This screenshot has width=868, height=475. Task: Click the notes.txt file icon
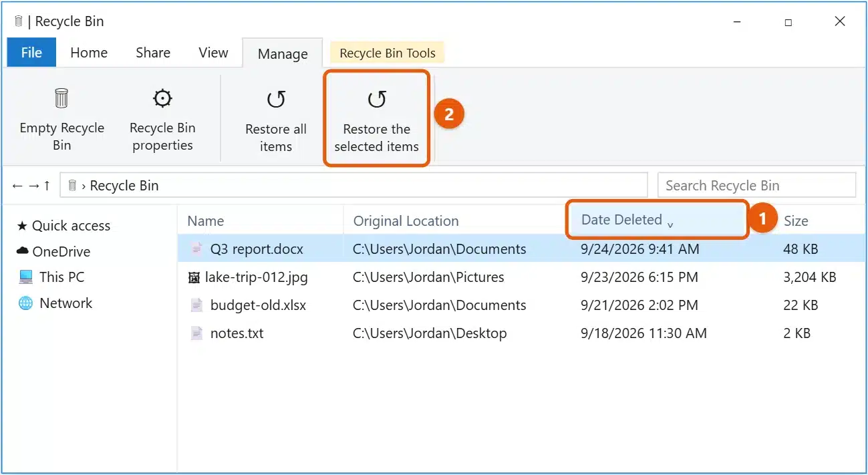(196, 333)
